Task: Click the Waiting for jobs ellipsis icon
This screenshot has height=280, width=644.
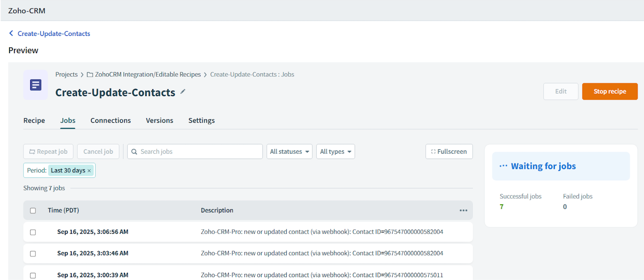Action: pyautogui.click(x=503, y=166)
